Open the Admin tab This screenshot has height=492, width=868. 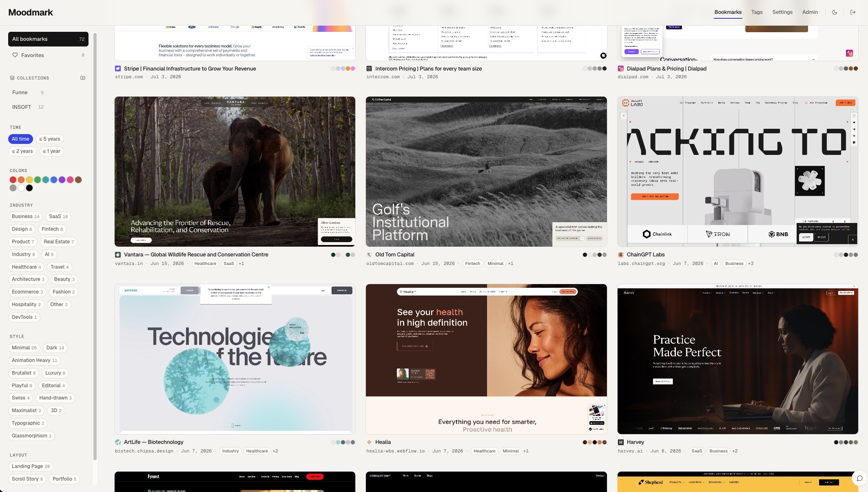810,12
